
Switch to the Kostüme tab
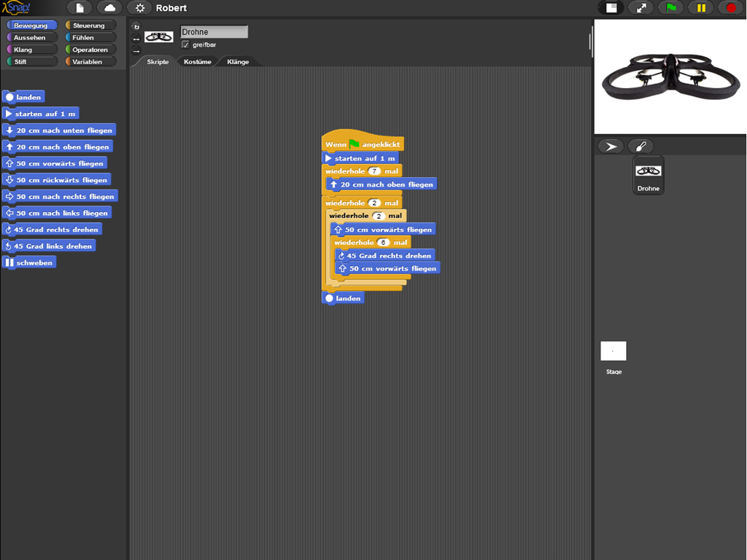tap(197, 62)
